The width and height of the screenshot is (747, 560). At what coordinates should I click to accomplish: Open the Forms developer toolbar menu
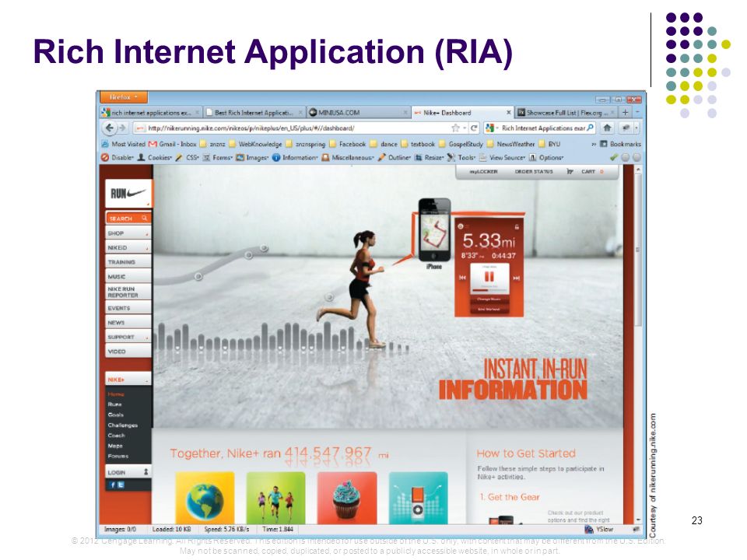[x=217, y=158]
